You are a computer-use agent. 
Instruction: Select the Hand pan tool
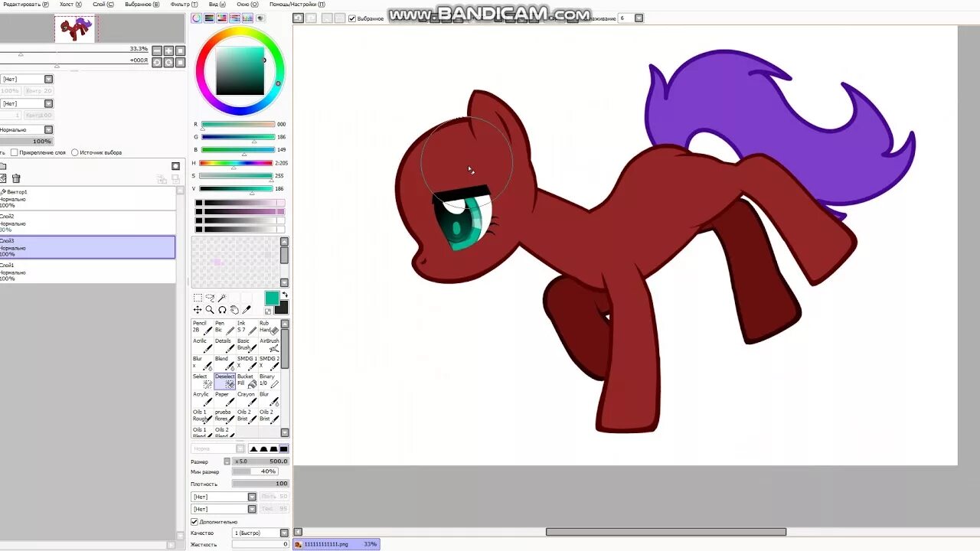tap(234, 310)
